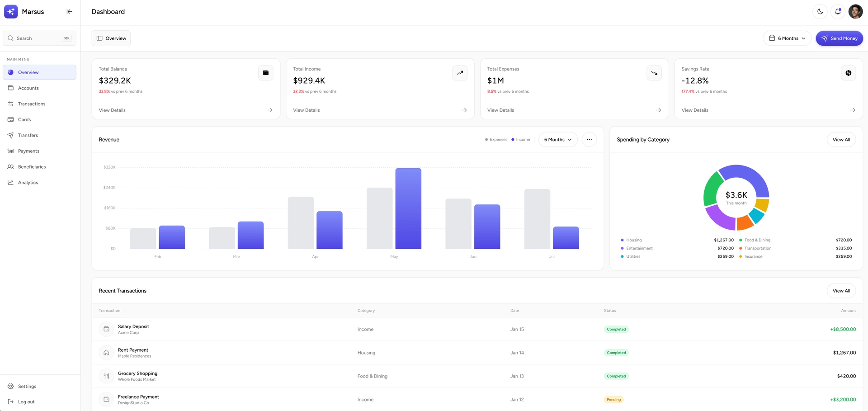Open the header 6 Months date range dropdown
This screenshot has height=411, width=868.
pos(787,38)
